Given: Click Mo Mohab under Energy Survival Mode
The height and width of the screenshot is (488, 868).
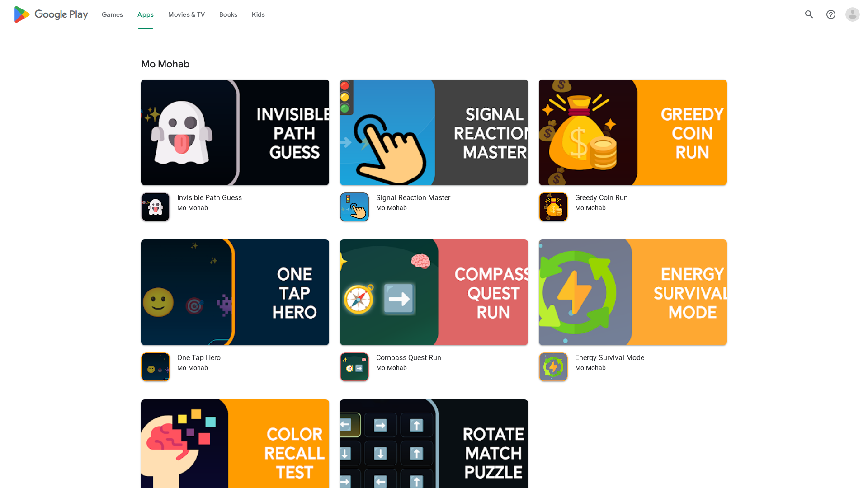Looking at the screenshot, I should [x=590, y=368].
